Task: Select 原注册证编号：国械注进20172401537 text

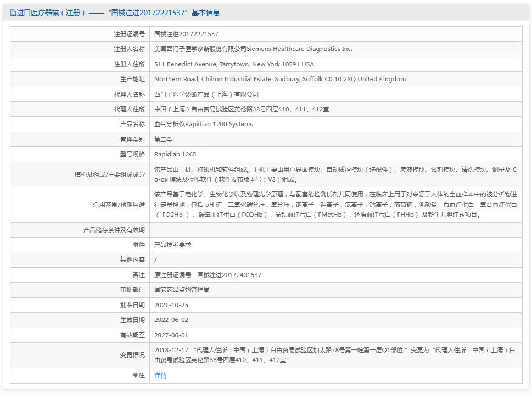Action: click(208, 275)
